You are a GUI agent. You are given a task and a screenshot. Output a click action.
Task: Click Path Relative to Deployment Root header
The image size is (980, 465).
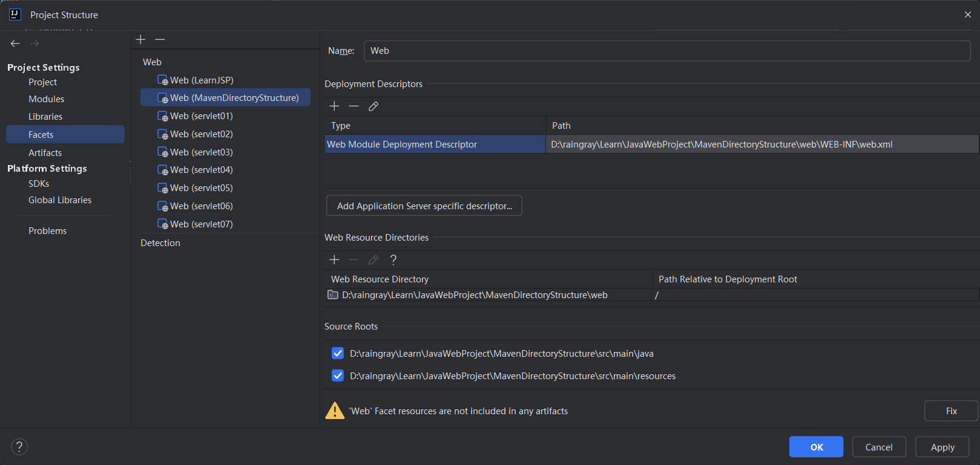pyautogui.click(x=816, y=279)
